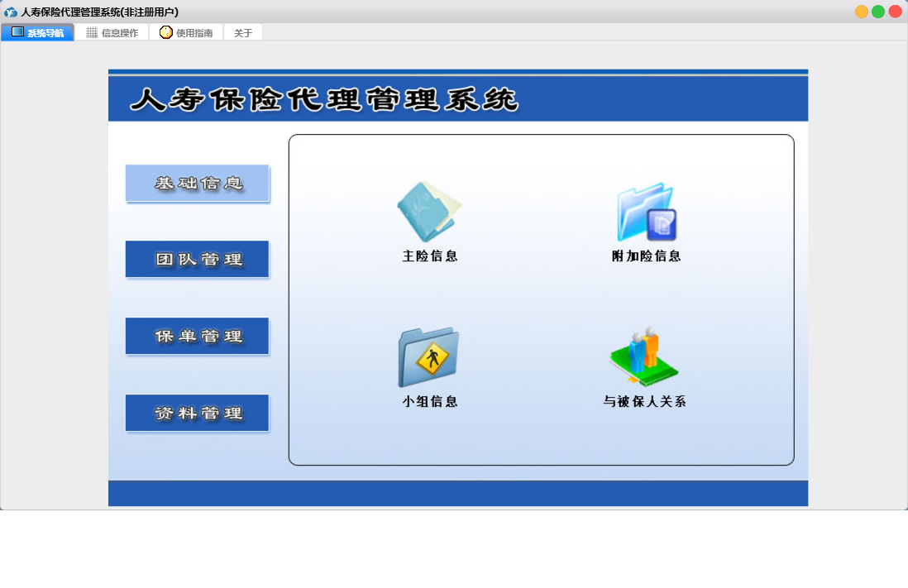Maximize window with the green button
The width and height of the screenshot is (908, 588).
point(878,12)
